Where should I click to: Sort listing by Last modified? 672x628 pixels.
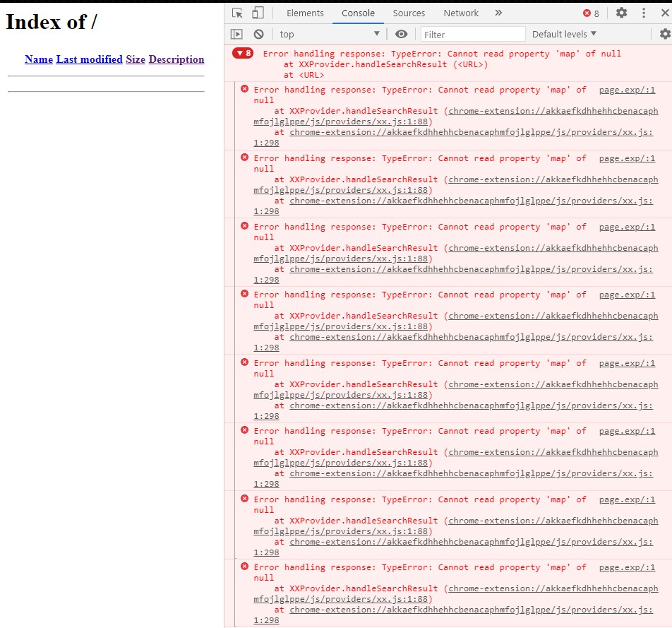[x=89, y=59]
